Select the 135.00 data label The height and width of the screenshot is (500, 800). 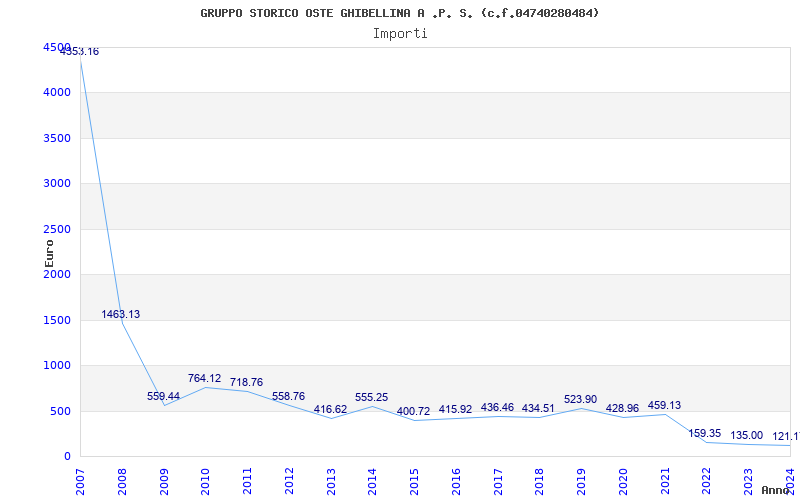(746, 436)
